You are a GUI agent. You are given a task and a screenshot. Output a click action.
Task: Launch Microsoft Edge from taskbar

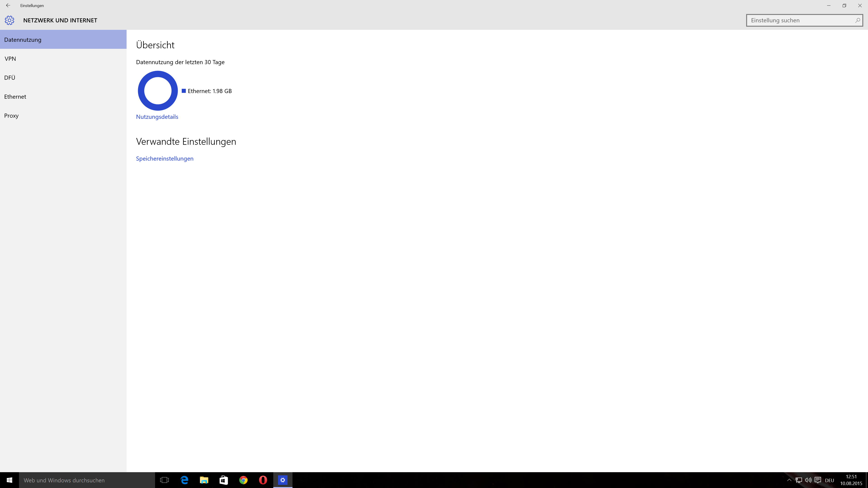pyautogui.click(x=184, y=480)
